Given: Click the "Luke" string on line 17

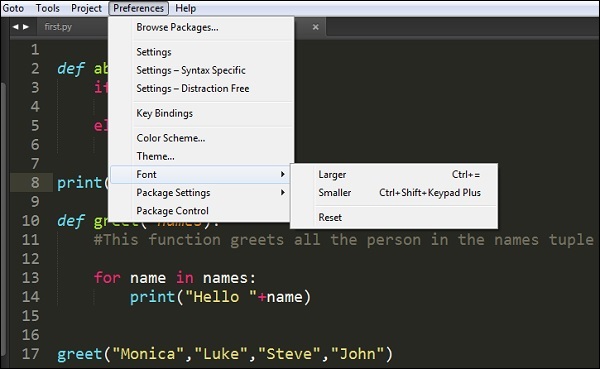Looking at the screenshot, I should click(x=221, y=354).
